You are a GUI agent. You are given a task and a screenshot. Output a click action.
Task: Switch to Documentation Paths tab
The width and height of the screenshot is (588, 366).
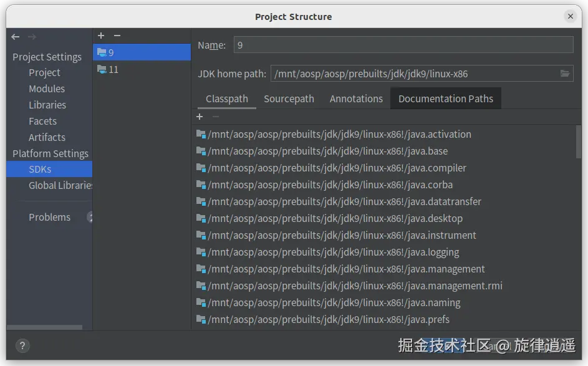445,99
